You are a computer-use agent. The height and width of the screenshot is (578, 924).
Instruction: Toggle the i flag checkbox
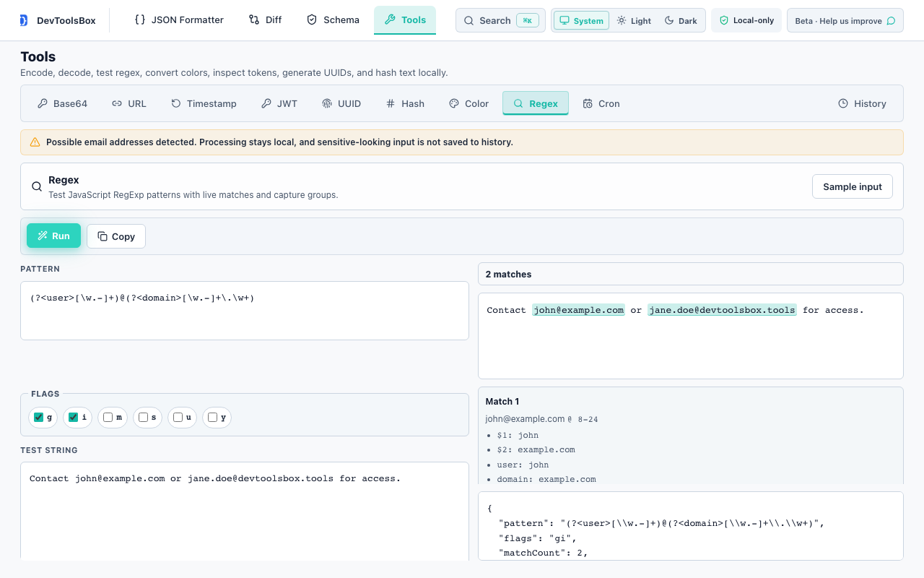coord(74,417)
